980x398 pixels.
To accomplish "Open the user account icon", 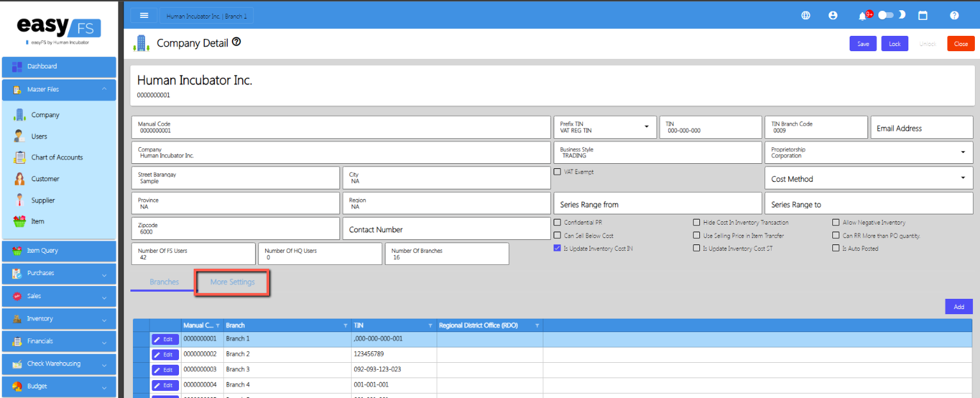I will pyautogui.click(x=833, y=15).
